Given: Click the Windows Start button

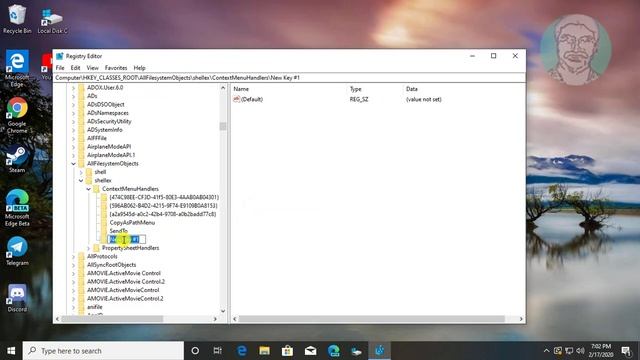Looking at the screenshot, I should click(11, 351).
